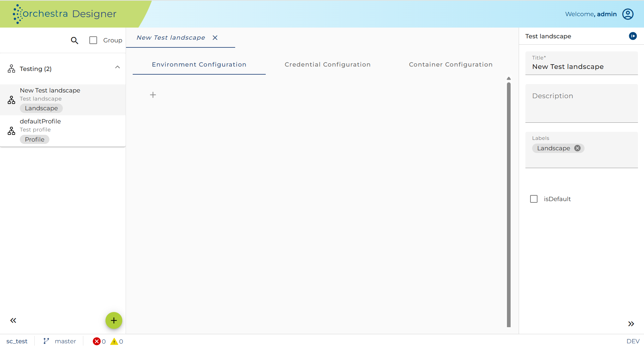644x347 pixels.
Task: Click the sc_test project name
Action: 17,341
